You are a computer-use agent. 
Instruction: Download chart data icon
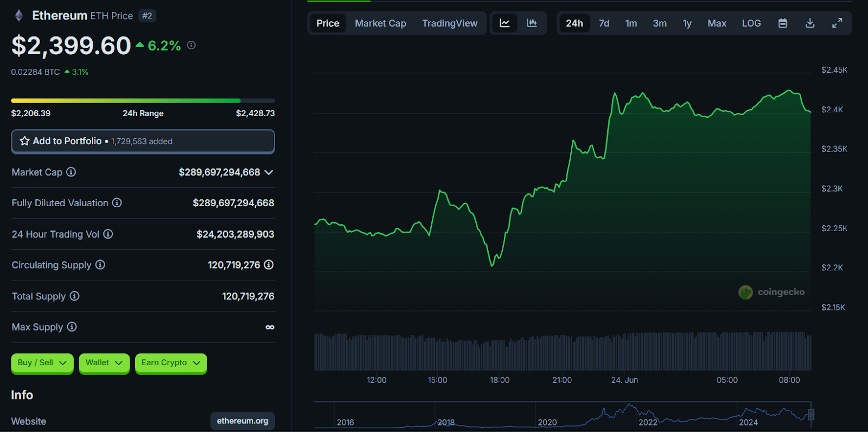(x=810, y=23)
